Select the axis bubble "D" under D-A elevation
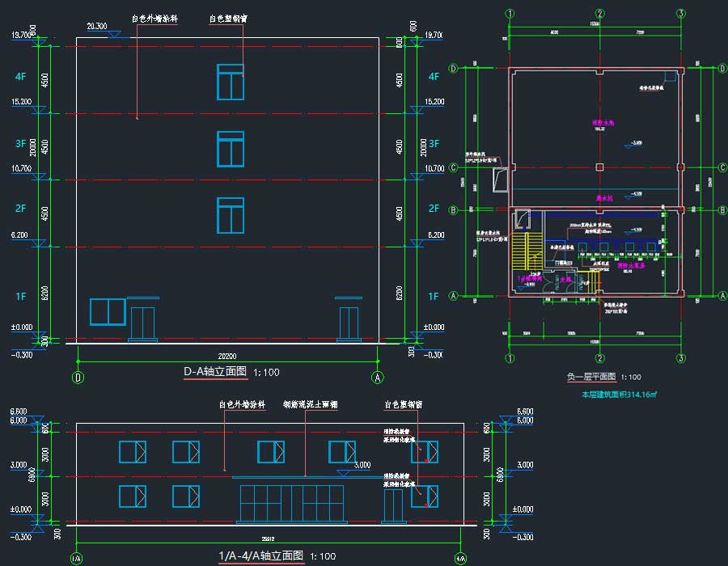728x566 pixels. [x=78, y=377]
